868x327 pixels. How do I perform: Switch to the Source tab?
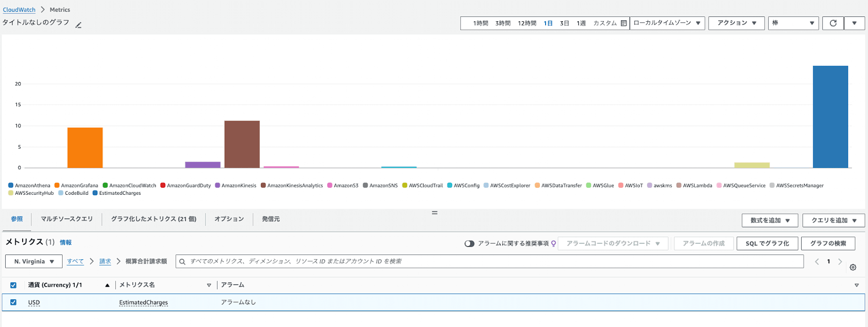pos(271,219)
